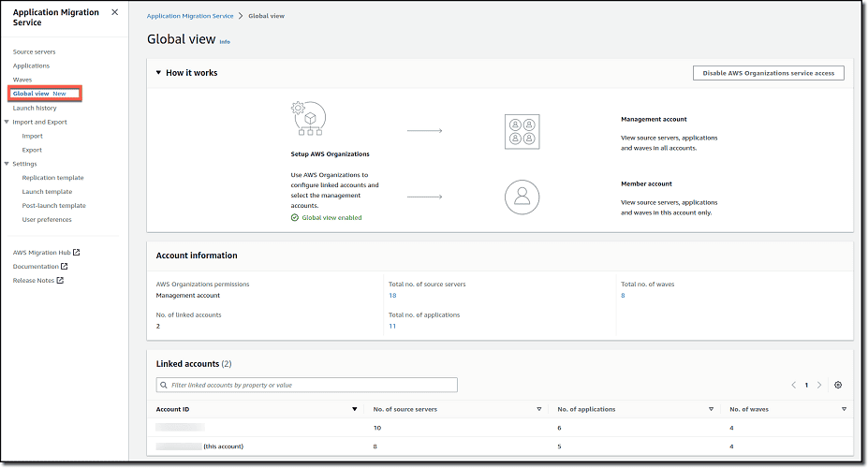
Task: Open Launch history in the sidebar
Action: (35, 108)
